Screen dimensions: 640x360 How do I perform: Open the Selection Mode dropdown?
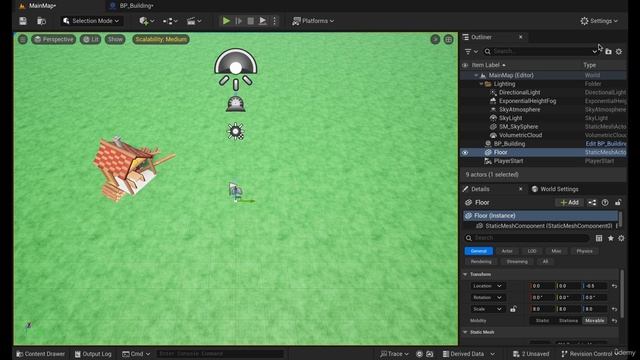pos(91,21)
